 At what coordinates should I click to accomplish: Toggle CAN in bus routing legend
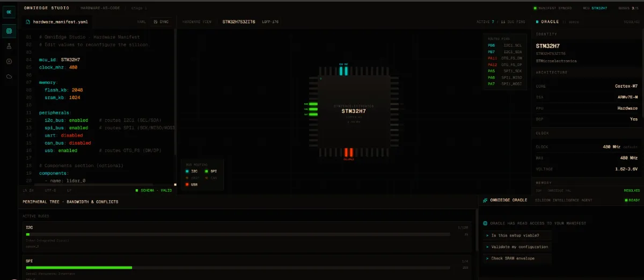click(211, 177)
